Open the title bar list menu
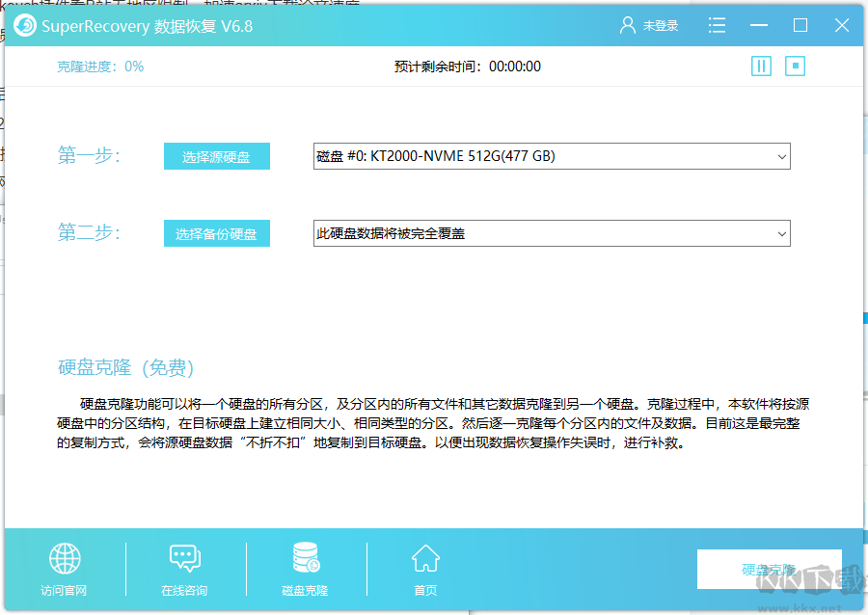Viewport: 868px width, 615px height. [x=717, y=26]
